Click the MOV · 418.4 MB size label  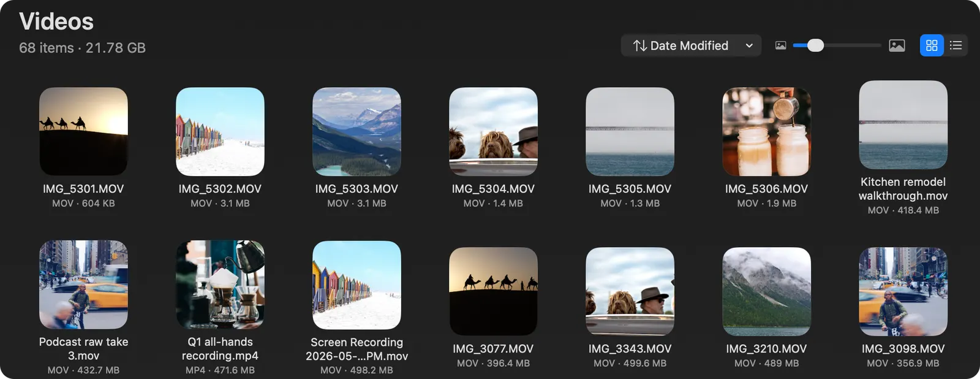coord(903,210)
